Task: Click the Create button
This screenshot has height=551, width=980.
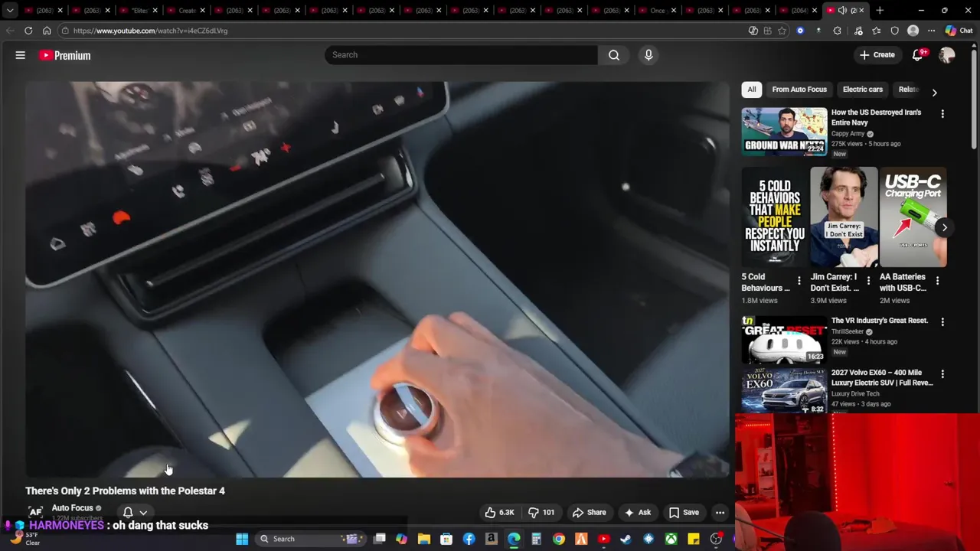Action: point(877,55)
